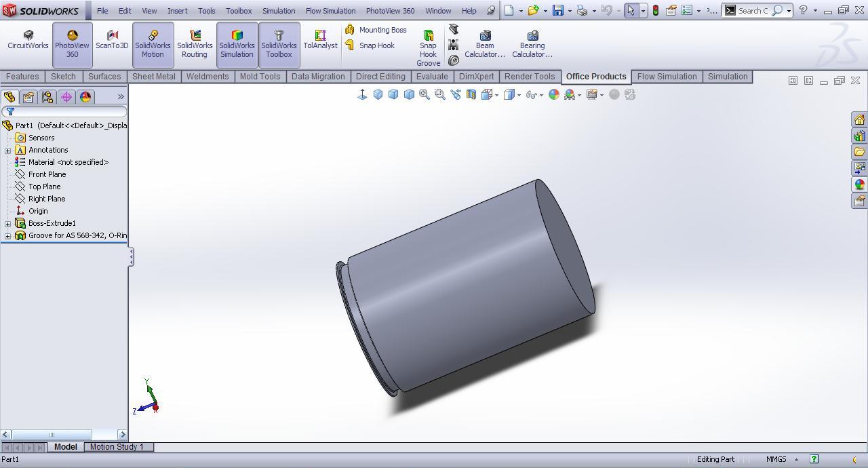Switch to the Flow Simulation tab

666,76
